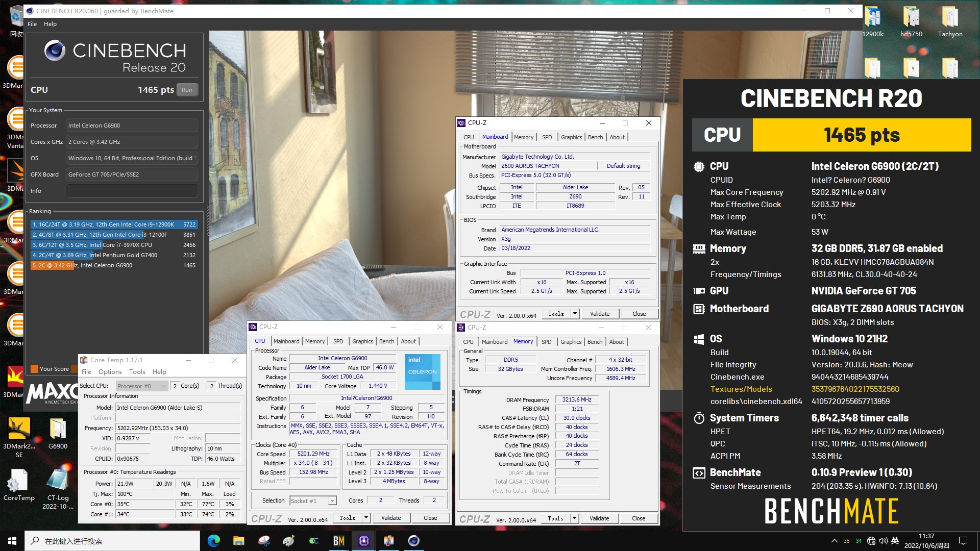Show hidden system tray icons
Screen dimensions: 980x551
pyautogui.click(x=834, y=541)
